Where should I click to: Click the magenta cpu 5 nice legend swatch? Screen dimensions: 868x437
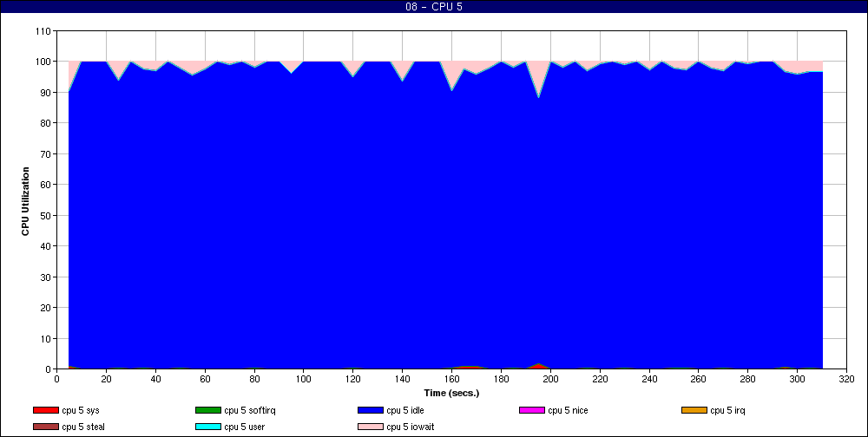point(532,410)
